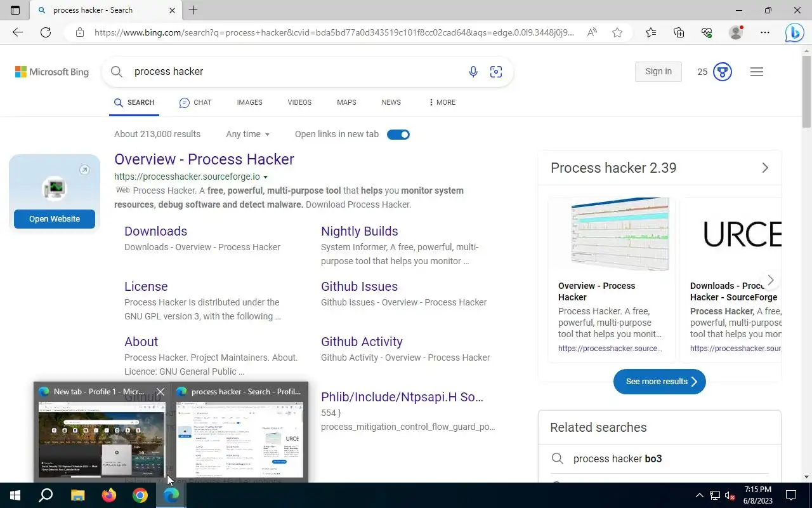Add this page to favorites
This screenshot has width=812, height=508.
click(617, 32)
